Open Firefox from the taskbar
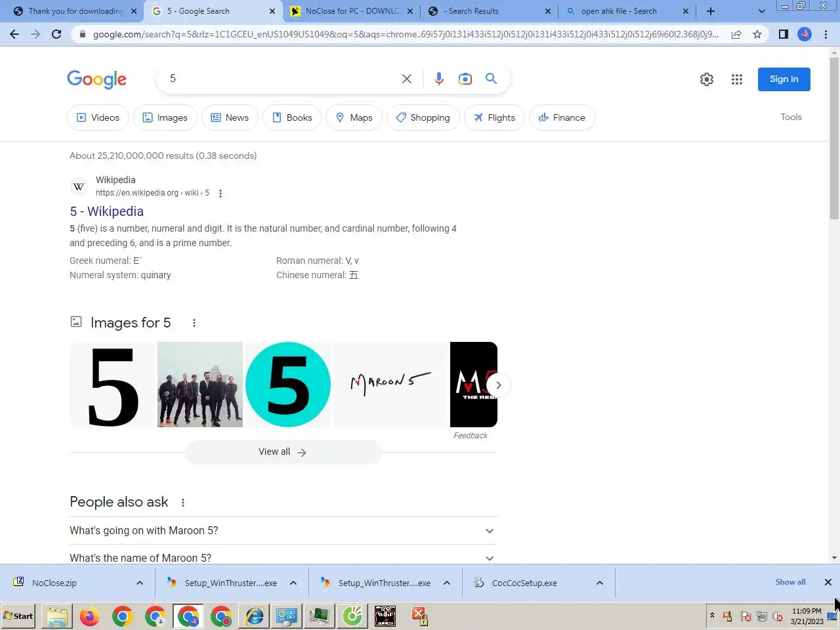The image size is (840, 630). pos(90,616)
